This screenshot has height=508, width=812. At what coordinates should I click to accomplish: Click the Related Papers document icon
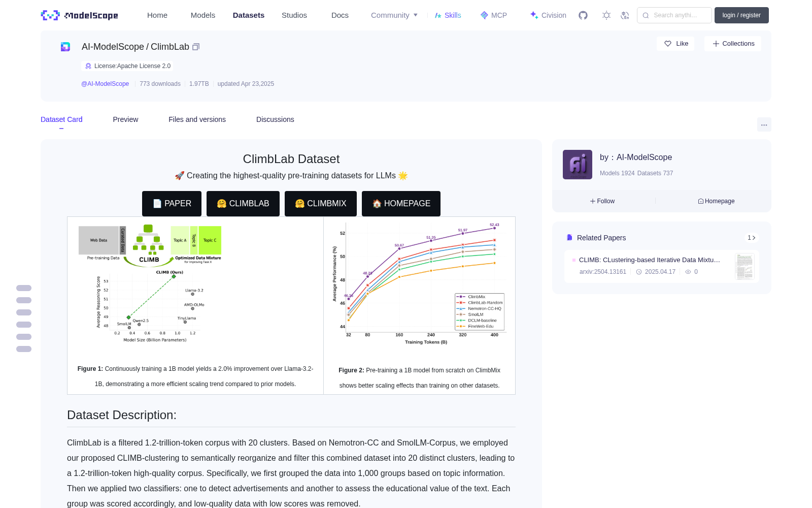(569, 238)
